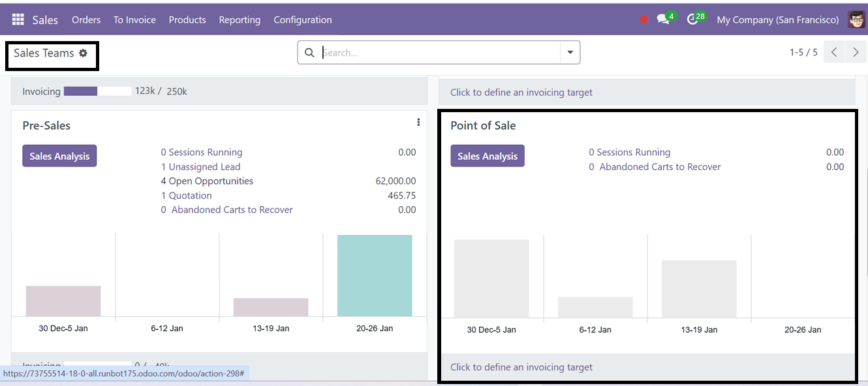Click the Sales Teams page title

pos(44,53)
